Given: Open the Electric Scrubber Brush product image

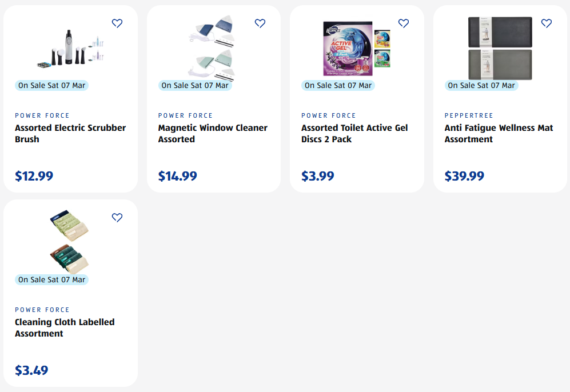Looking at the screenshot, I should 70,49.
